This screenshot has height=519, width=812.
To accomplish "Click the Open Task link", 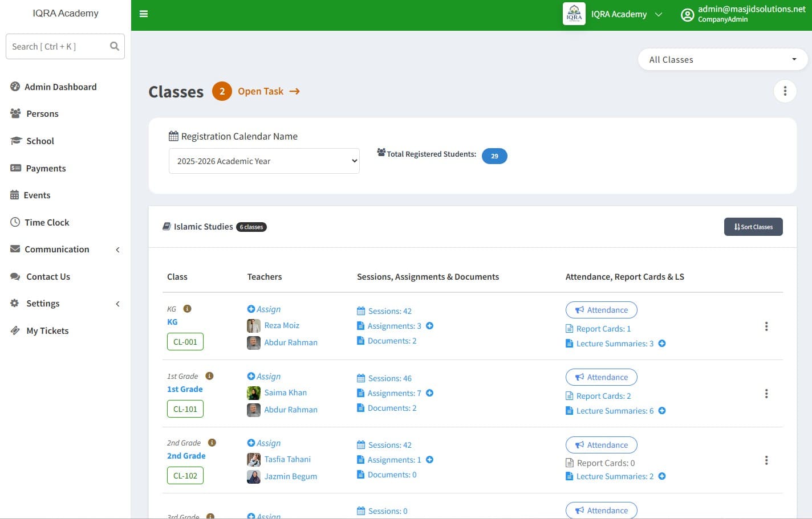I will [x=261, y=91].
